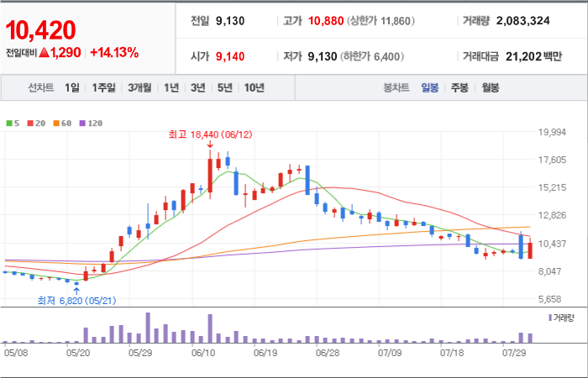Select the 일봉 daily candle chart

click(429, 88)
